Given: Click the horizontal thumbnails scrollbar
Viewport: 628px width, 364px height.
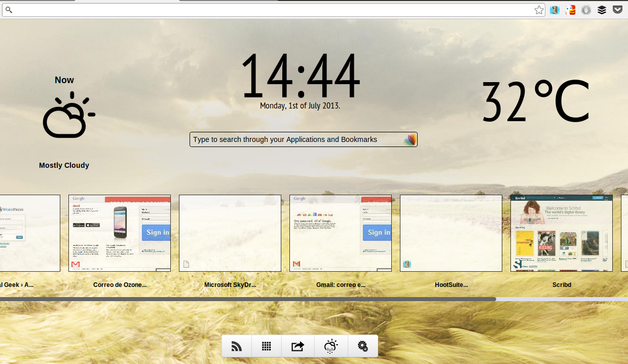Looking at the screenshot, I should (x=248, y=299).
